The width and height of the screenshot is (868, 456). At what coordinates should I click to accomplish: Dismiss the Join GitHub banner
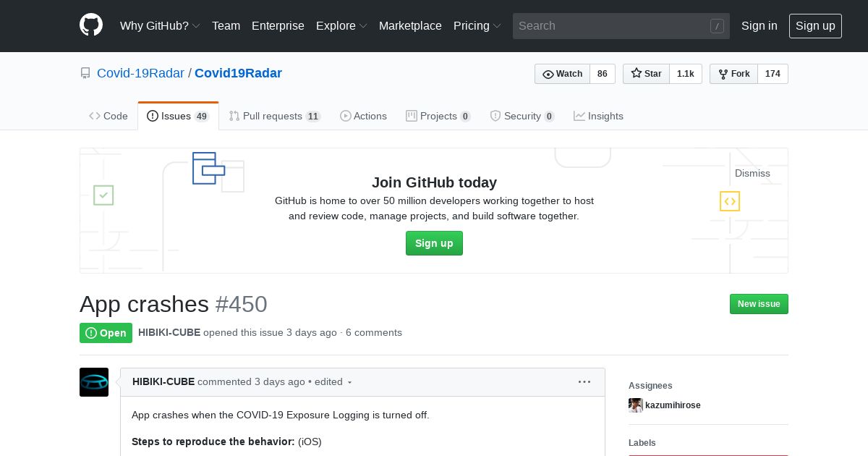pyautogui.click(x=752, y=173)
